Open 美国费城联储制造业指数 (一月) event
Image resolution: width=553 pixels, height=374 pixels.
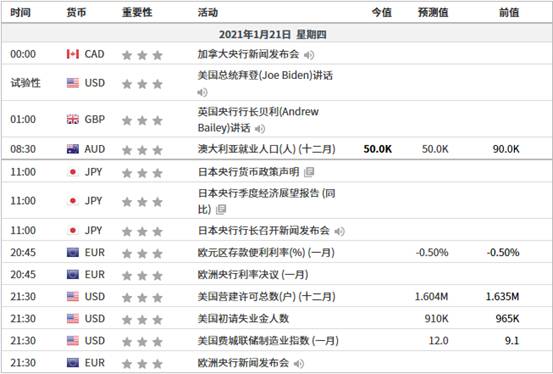click(x=268, y=341)
